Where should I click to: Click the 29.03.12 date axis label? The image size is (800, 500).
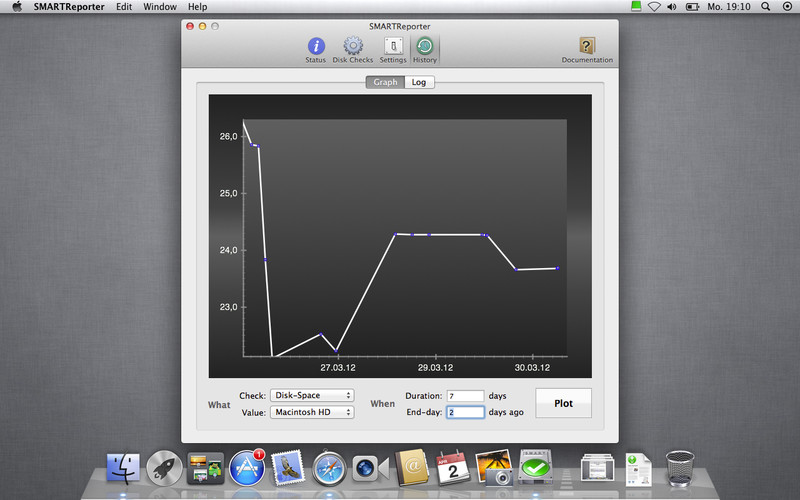tap(435, 367)
